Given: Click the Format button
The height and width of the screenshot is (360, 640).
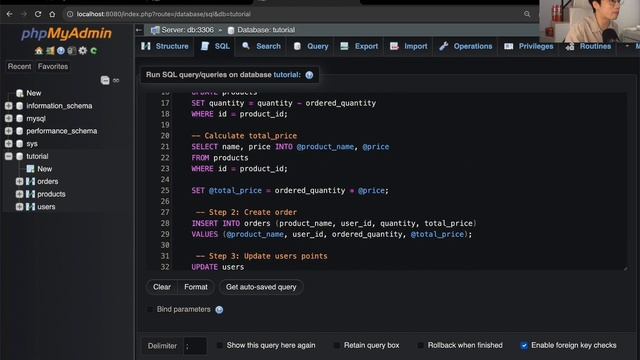Looking at the screenshot, I should (196, 287).
